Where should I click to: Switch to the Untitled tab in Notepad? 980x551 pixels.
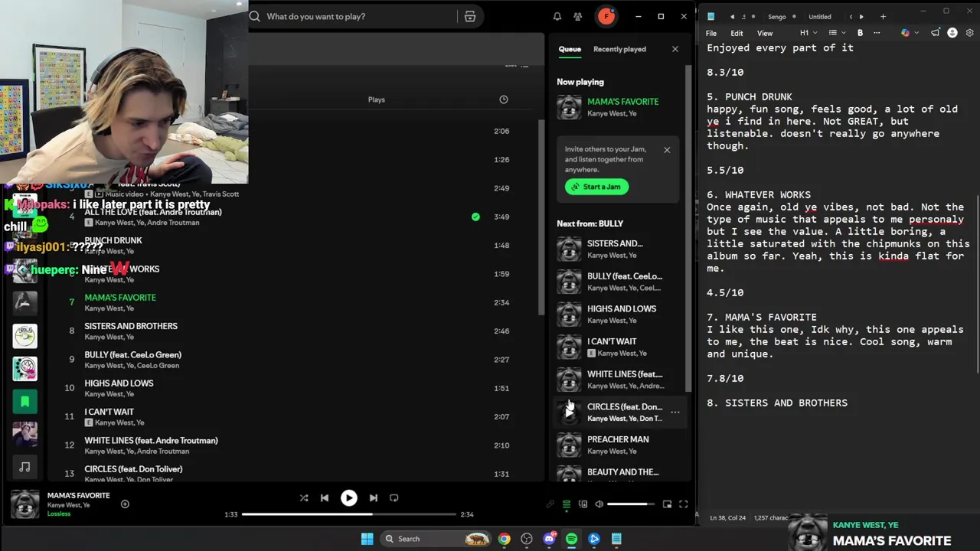click(x=820, y=17)
